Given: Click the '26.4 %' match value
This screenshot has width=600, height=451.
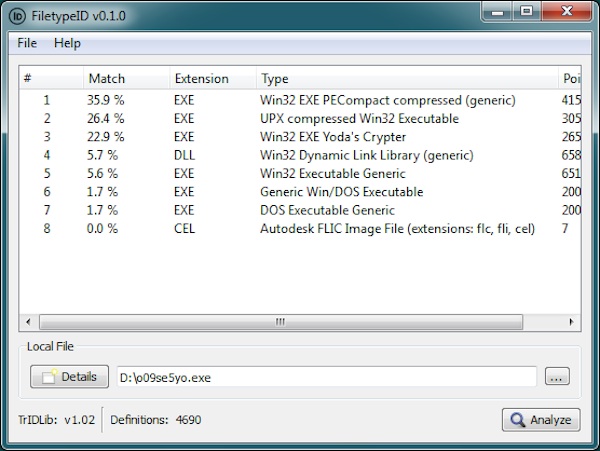Looking at the screenshot, I should pos(106,119).
